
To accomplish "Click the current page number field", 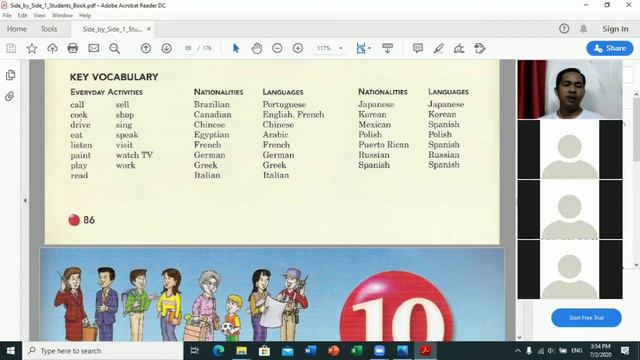I will pos(188,48).
